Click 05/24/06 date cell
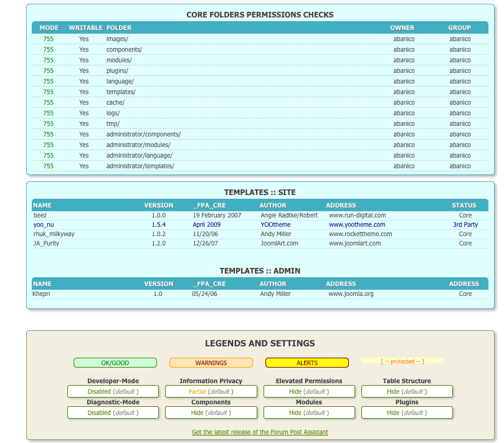 click(x=204, y=293)
